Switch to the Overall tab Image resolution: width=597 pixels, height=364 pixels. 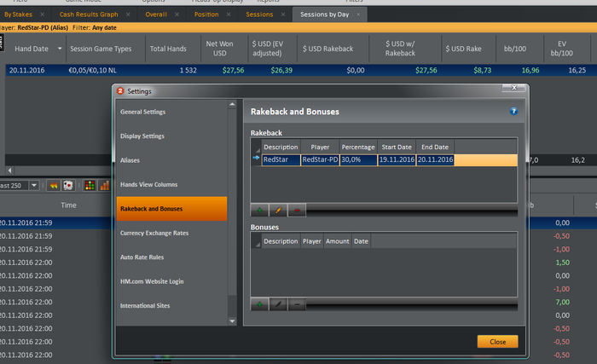[x=156, y=14]
